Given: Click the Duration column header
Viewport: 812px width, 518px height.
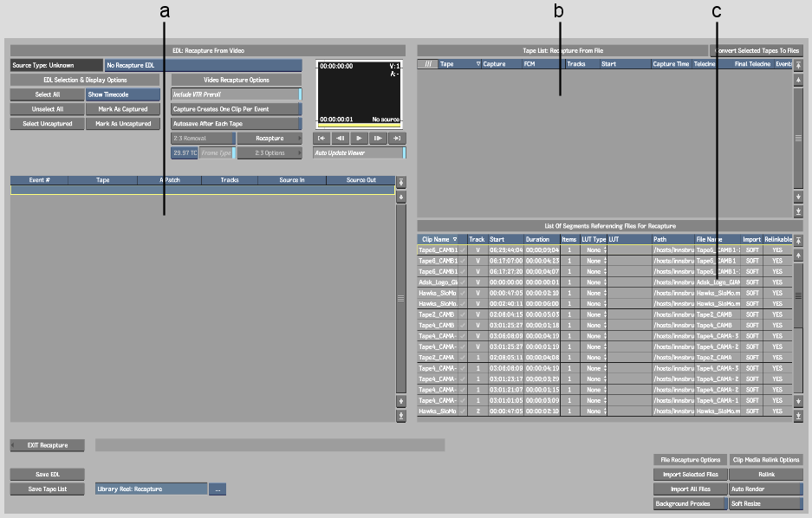Looking at the screenshot, I should [x=542, y=240].
